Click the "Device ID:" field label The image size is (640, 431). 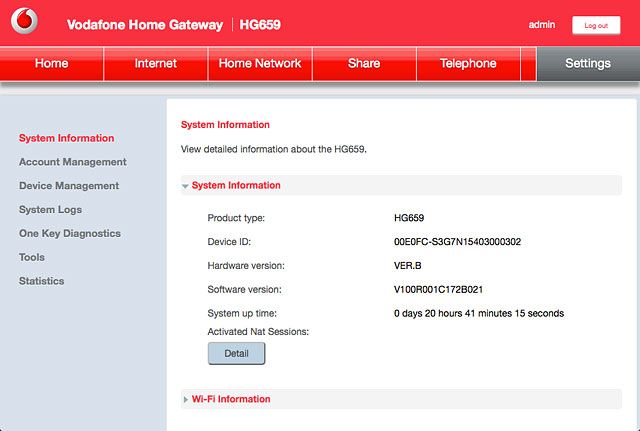pos(229,242)
